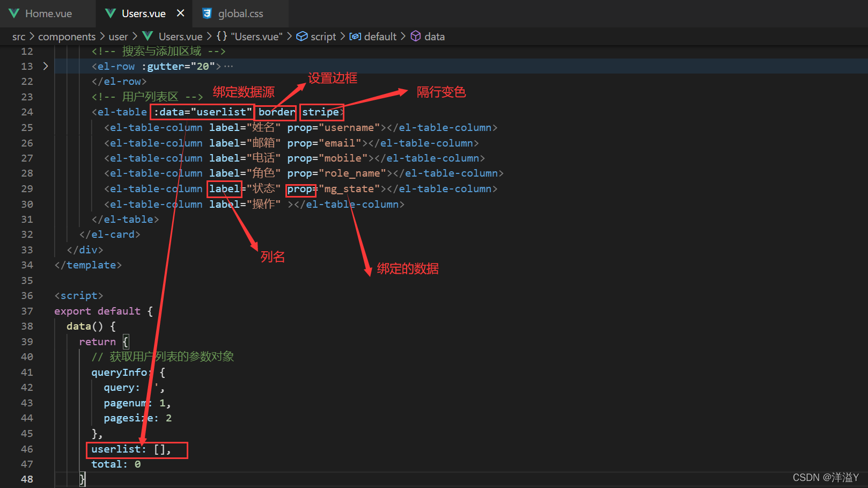The image size is (868, 488).
Task: Click the CSS icon on global.css tab
Action: tap(207, 13)
